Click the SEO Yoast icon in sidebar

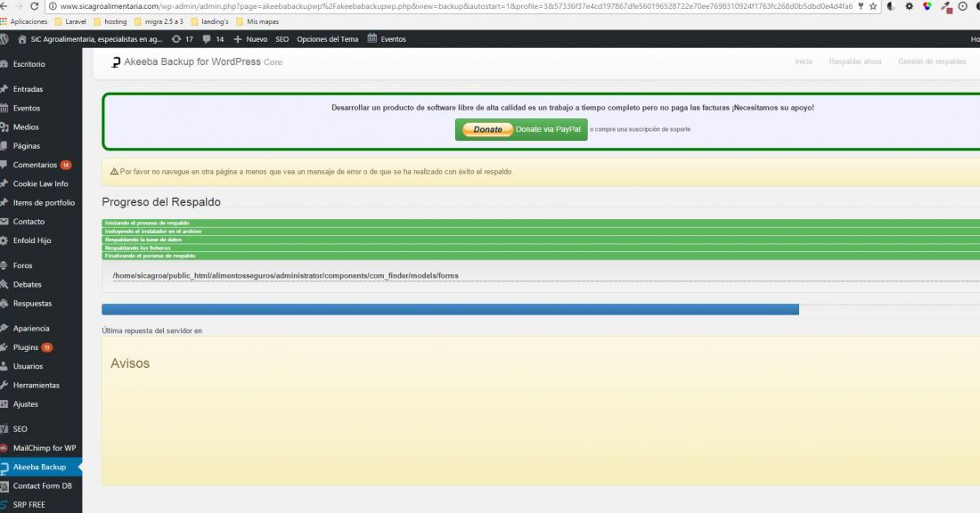pos(4,429)
